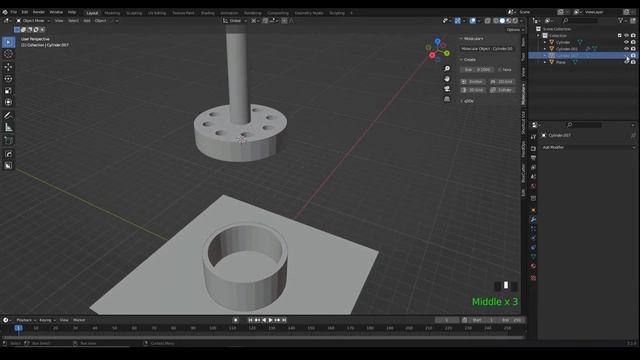Select the Scale tool
Viewport: 640px width, 360px height.
[x=8, y=91]
